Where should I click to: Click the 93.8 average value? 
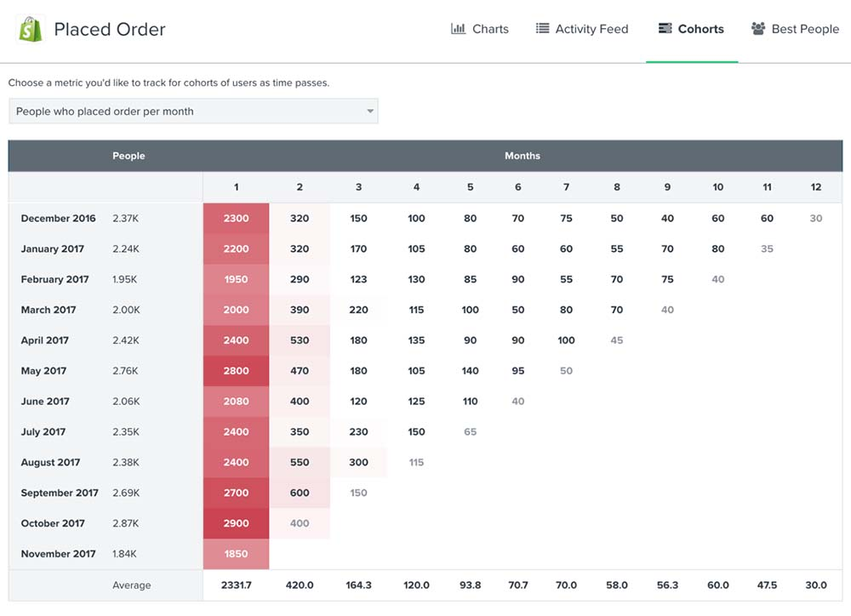470,585
